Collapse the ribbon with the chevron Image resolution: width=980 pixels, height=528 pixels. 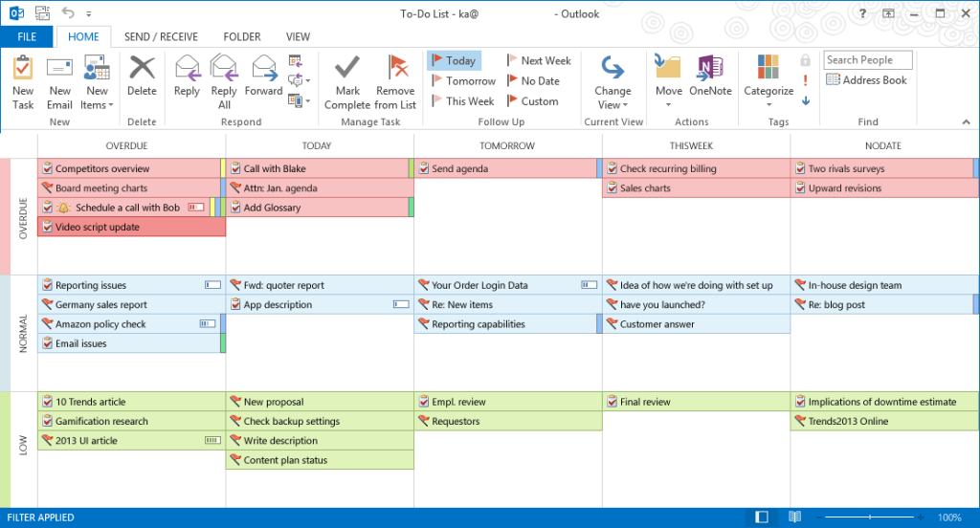(966, 121)
